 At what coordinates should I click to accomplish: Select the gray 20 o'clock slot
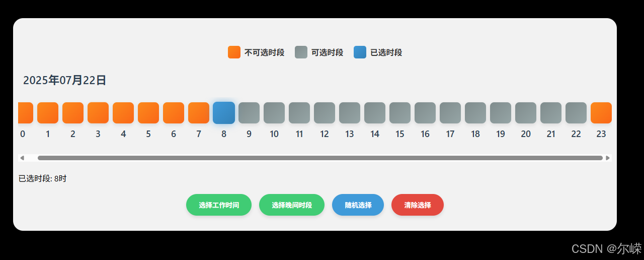(x=526, y=113)
